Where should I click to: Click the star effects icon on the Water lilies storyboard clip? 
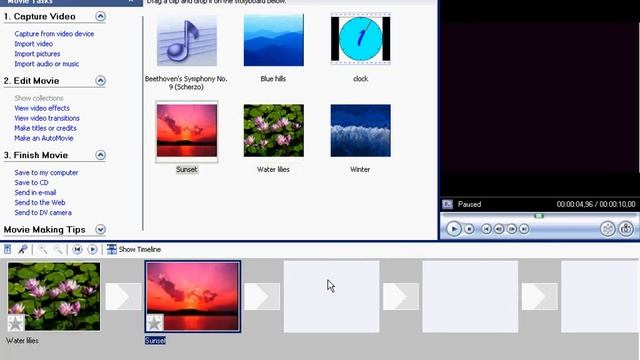(16, 323)
